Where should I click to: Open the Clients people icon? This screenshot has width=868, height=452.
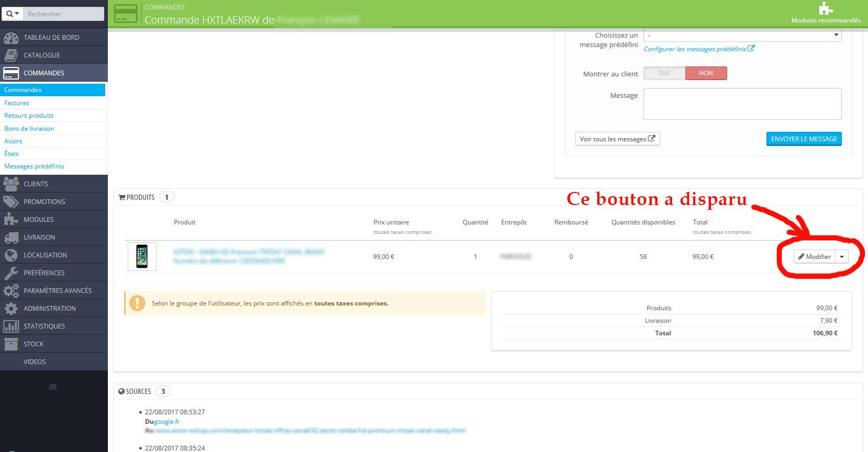point(11,184)
